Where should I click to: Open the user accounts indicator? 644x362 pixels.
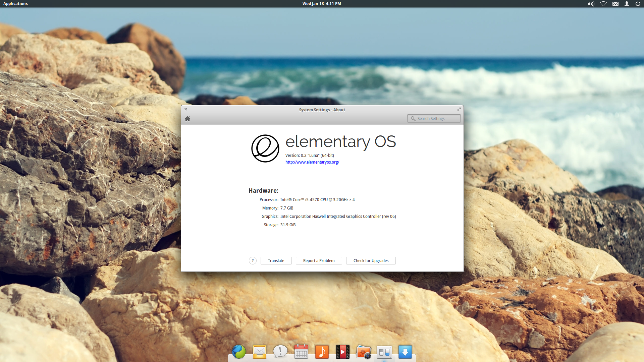(x=627, y=4)
